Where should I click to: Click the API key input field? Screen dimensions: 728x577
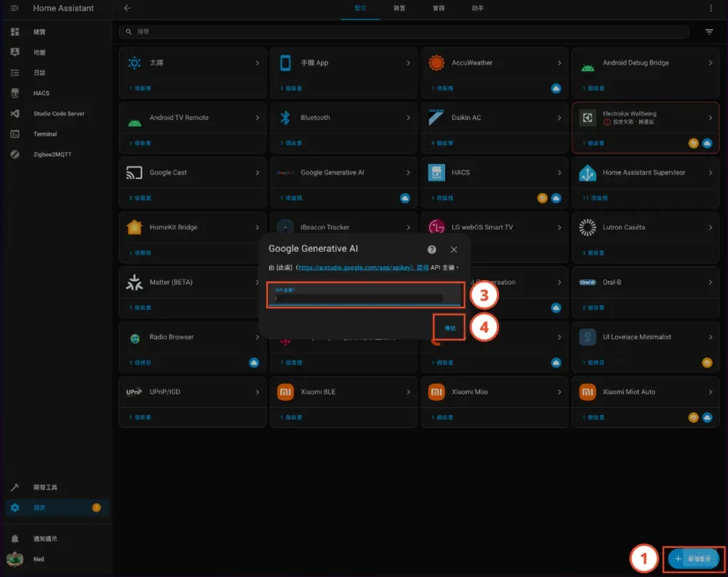(359, 296)
